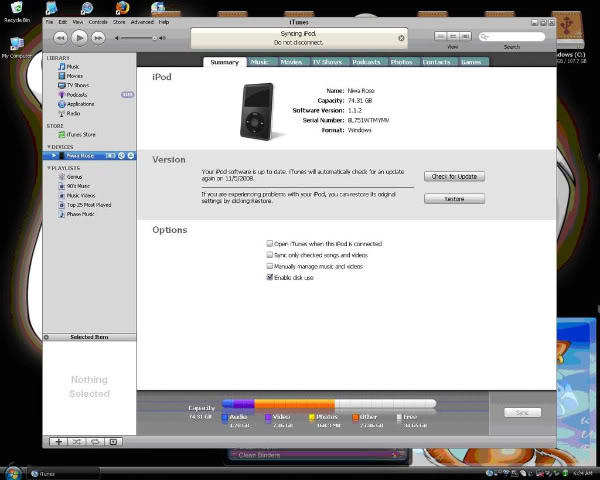Switch to the Music tab
The width and height of the screenshot is (600, 480).
tap(259, 62)
